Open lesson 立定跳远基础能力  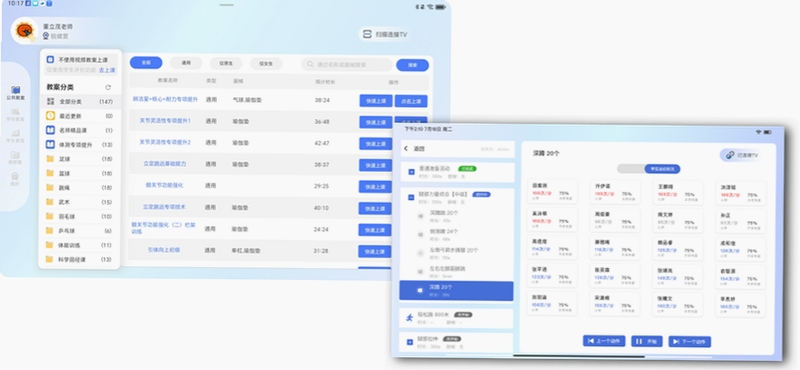(x=165, y=164)
